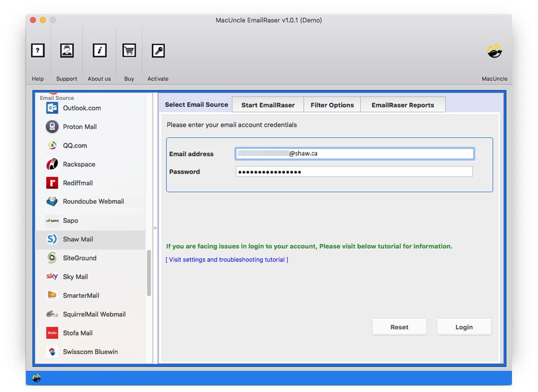Select Rediffmail email source
The height and width of the screenshot is (392, 538).
coord(78,183)
